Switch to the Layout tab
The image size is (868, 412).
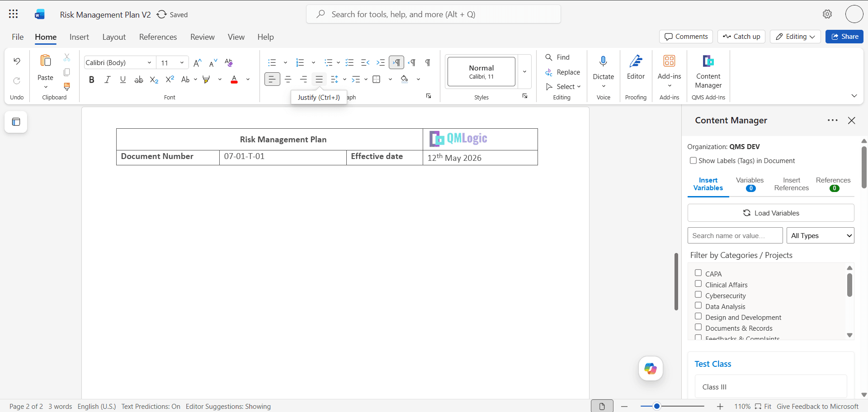click(x=114, y=37)
